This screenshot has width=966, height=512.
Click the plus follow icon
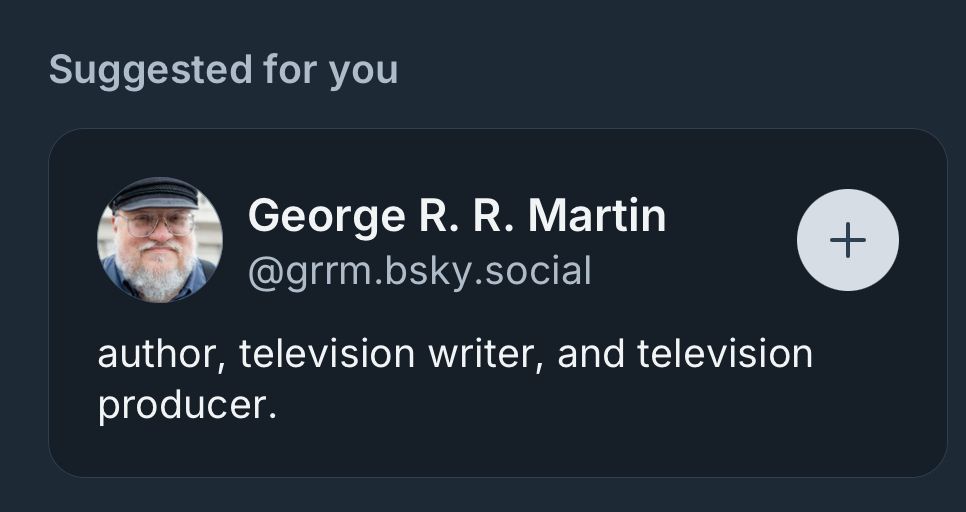[x=848, y=240]
